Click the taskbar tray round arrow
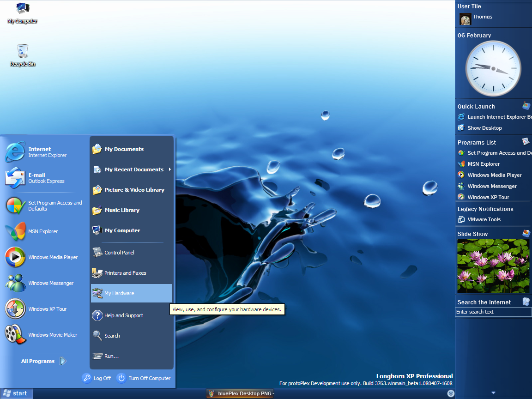The width and height of the screenshot is (532, 399). click(451, 393)
